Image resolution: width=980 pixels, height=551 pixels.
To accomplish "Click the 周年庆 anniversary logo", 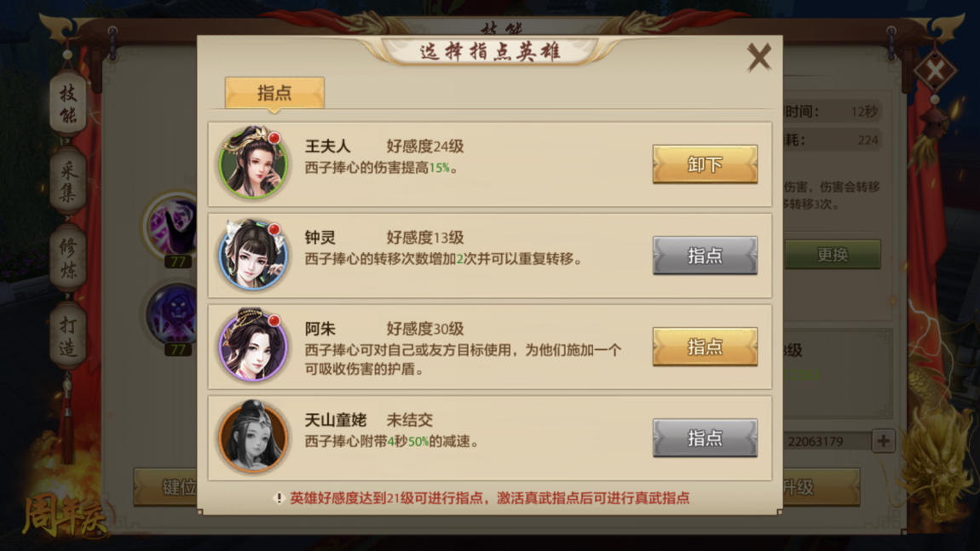I will click(64, 516).
